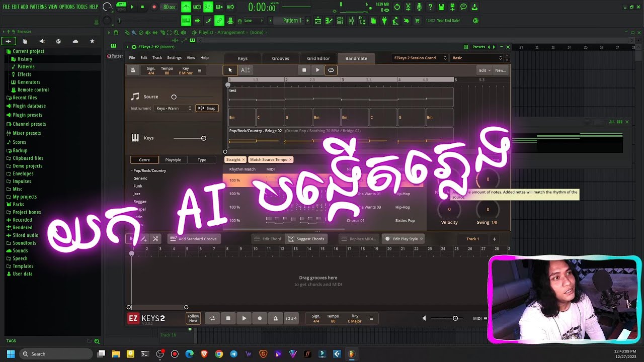Toggle the metronome icon in top toolbar
The image size is (644, 362).
coord(186,7)
